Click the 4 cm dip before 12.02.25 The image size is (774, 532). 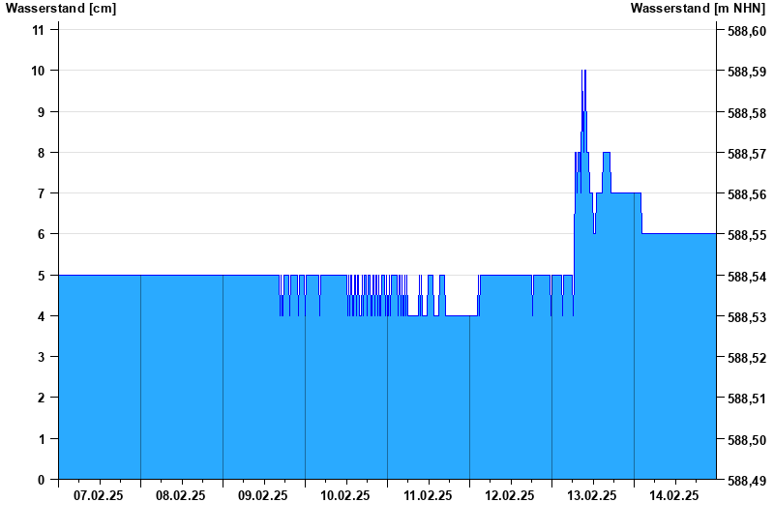click(461, 316)
